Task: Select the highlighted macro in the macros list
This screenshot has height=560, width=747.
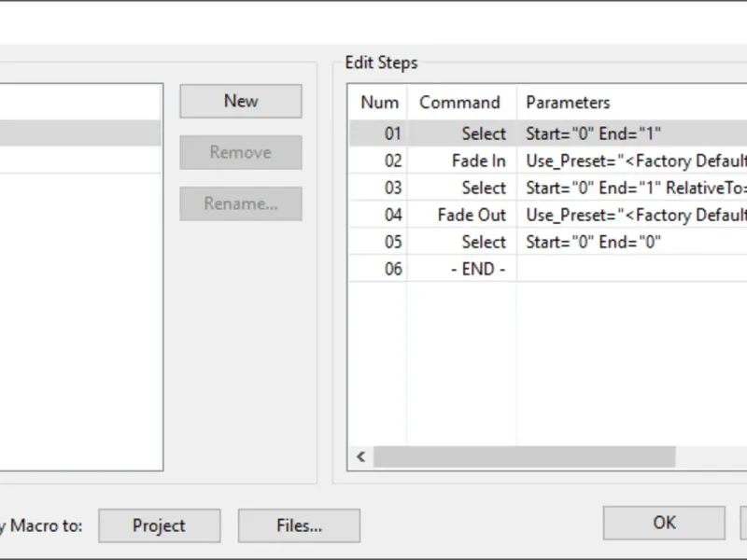Action: click(79, 133)
